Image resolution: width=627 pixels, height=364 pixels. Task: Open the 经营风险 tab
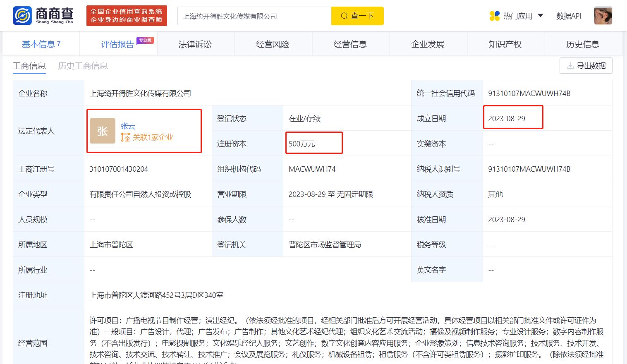(x=273, y=44)
